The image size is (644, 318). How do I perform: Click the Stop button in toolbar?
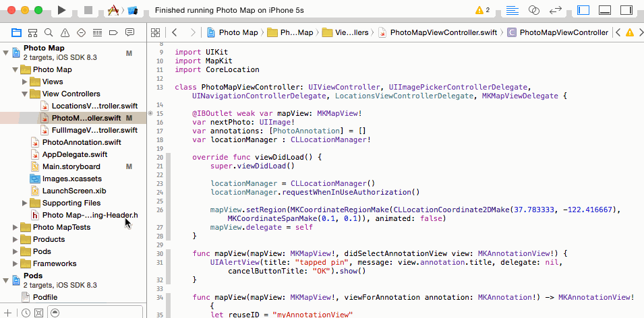88,10
